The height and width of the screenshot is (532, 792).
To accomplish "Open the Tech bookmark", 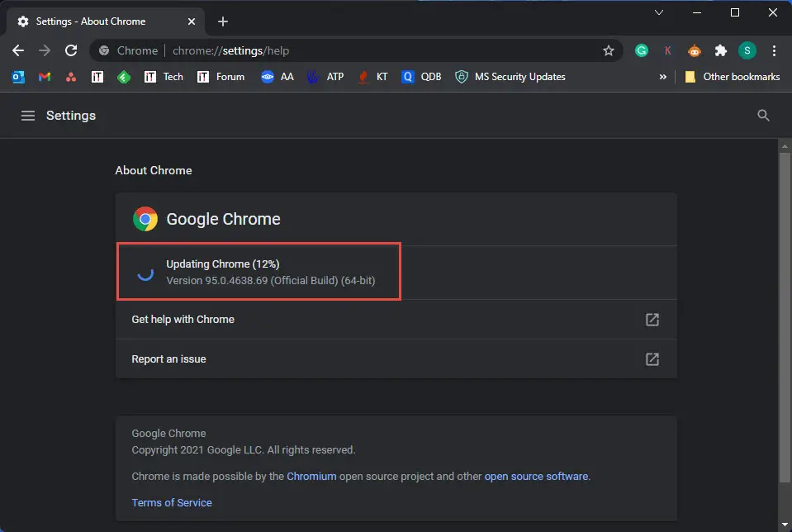I will (x=164, y=77).
